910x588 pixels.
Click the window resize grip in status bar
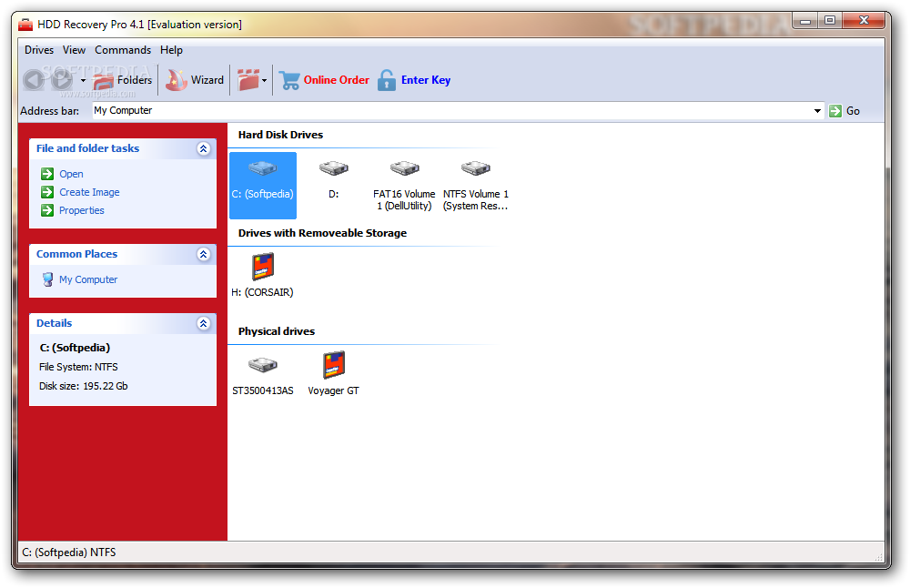(x=878, y=557)
